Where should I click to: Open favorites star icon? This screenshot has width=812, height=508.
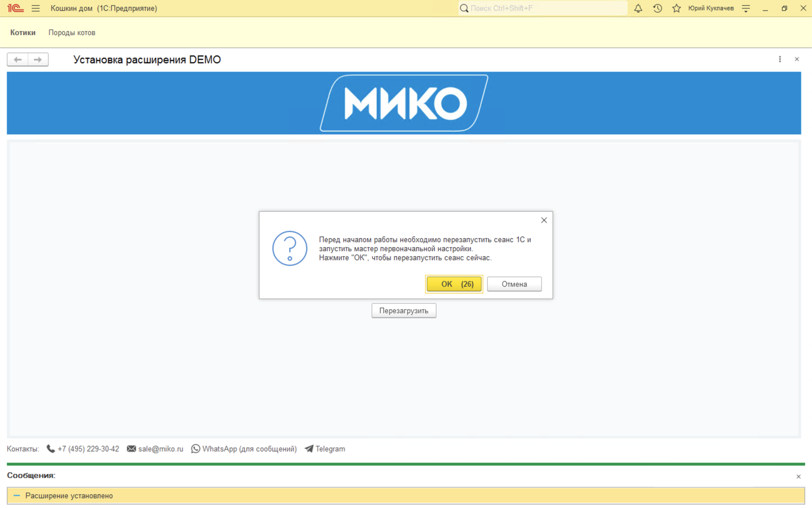point(676,8)
